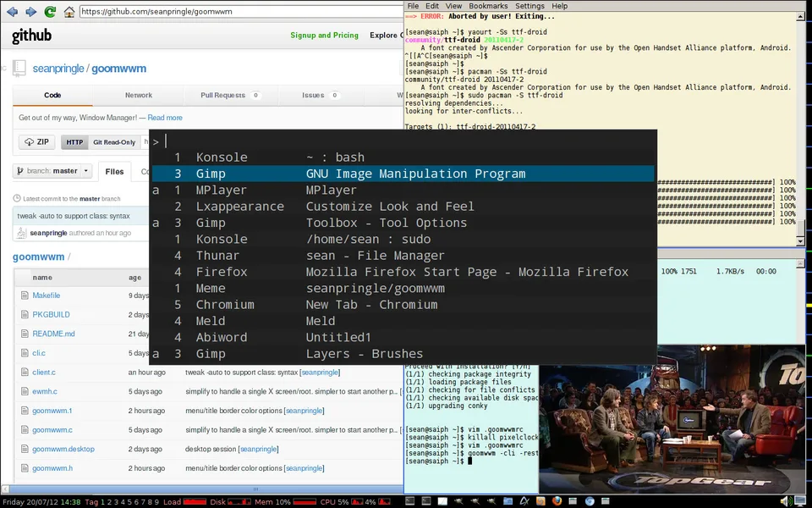Open the Chromium icon in the bottom panel
812x508 pixels.
(x=590, y=501)
